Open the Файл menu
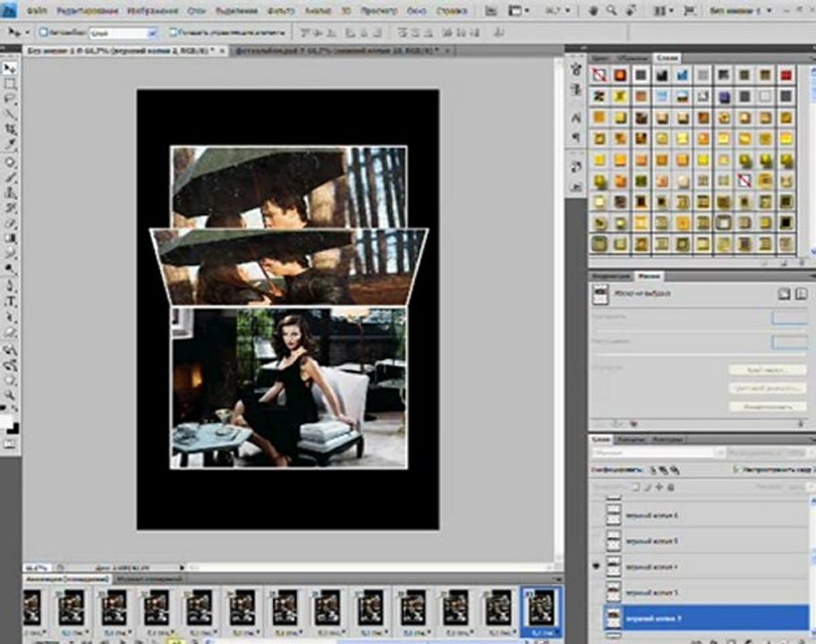 click(x=36, y=11)
